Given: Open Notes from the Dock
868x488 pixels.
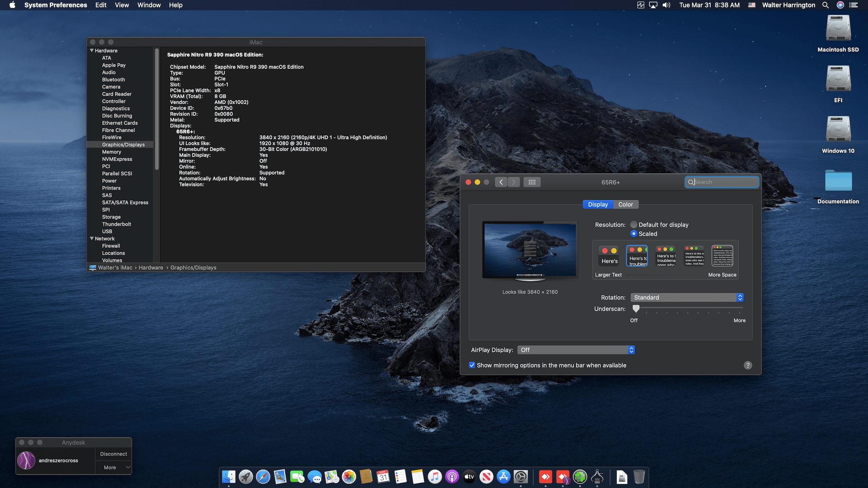Looking at the screenshot, I should pos(418,477).
